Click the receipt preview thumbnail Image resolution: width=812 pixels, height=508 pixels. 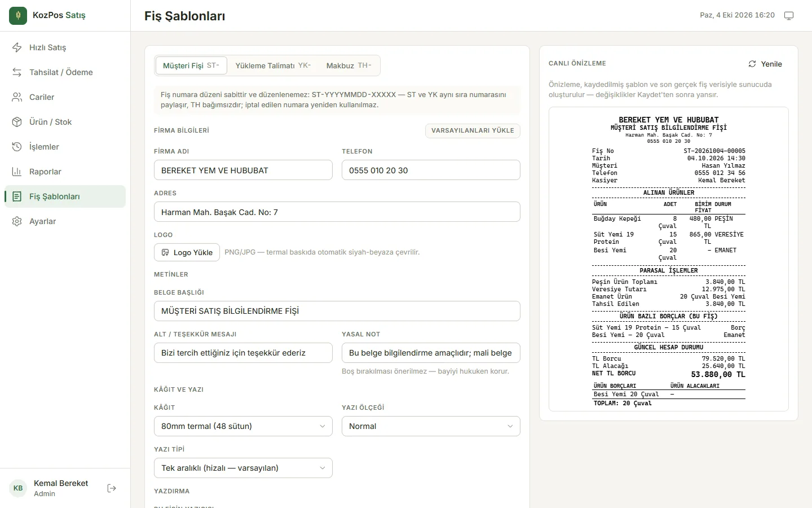point(669,259)
